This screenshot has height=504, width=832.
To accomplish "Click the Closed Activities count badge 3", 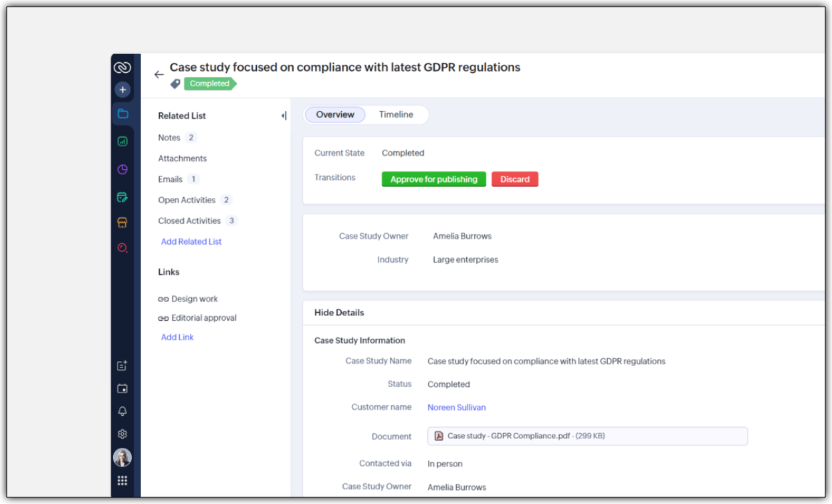I will point(231,221).
